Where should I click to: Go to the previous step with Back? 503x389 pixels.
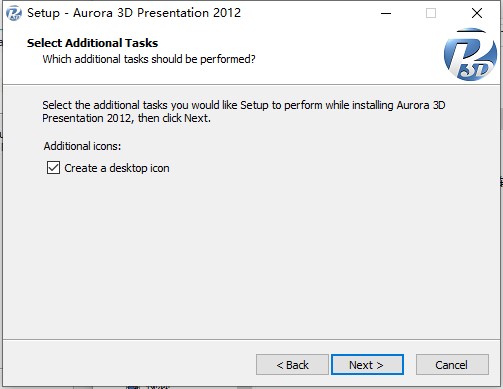click(292, 365)
